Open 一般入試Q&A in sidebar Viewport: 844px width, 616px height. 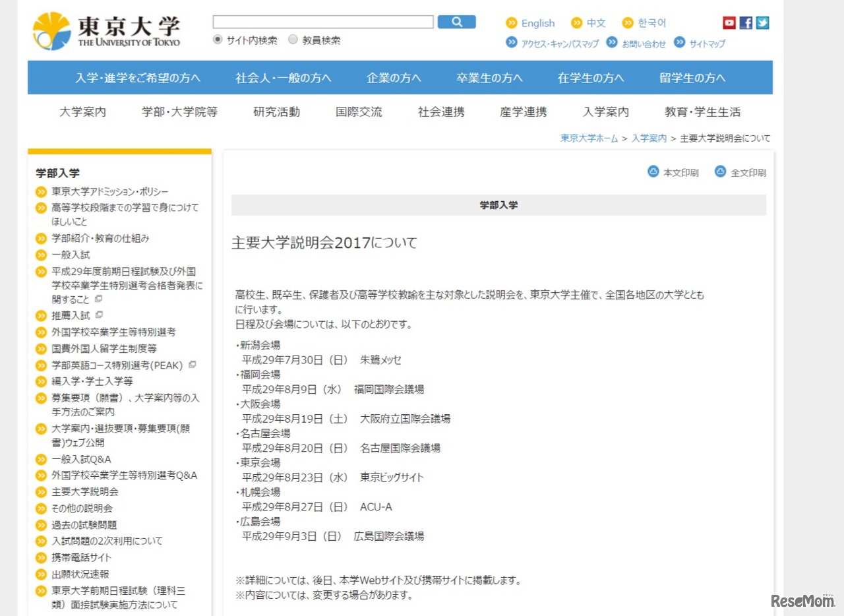coord(81,459)
